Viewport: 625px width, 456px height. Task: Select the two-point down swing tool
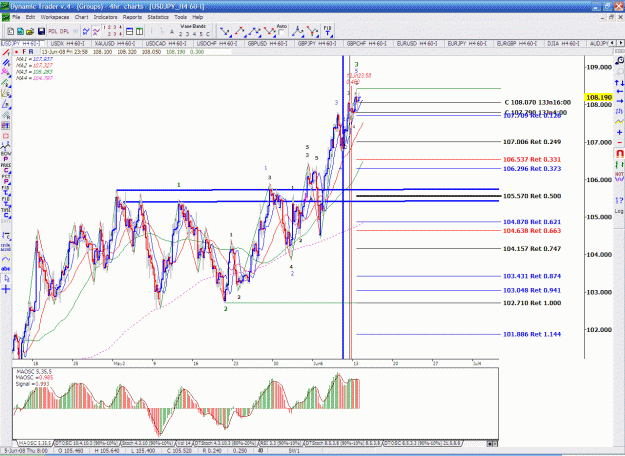(226, 31)
